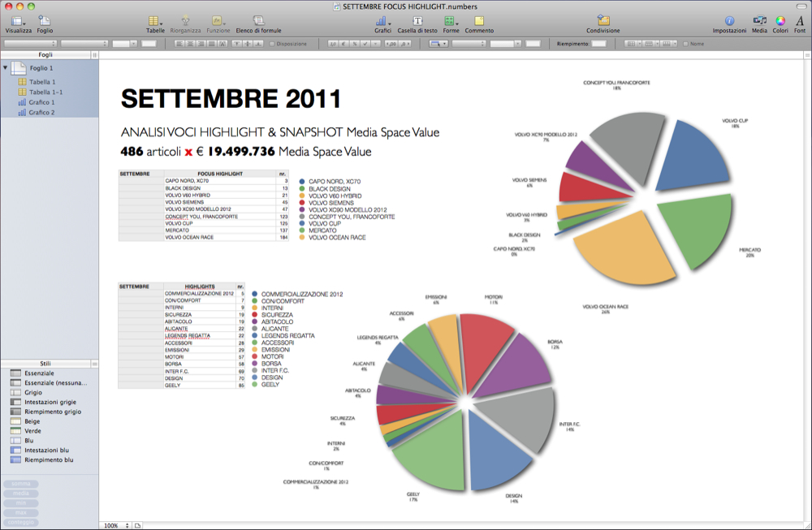Select Grafico 2 in the sheets list
The width and height of the screenshot is (812, 530).
coord(41,113)
